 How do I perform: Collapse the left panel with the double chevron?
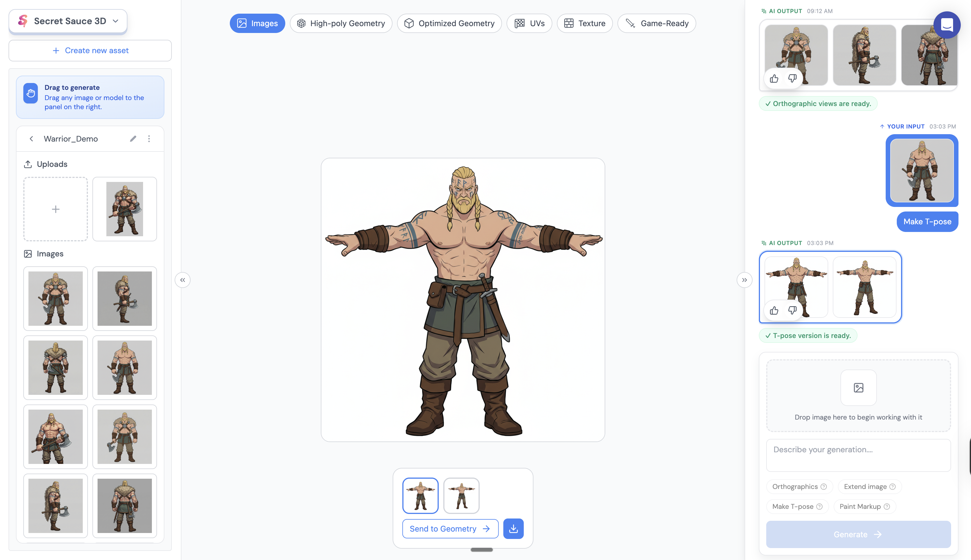pyautogui.click(x=183, y=280)
